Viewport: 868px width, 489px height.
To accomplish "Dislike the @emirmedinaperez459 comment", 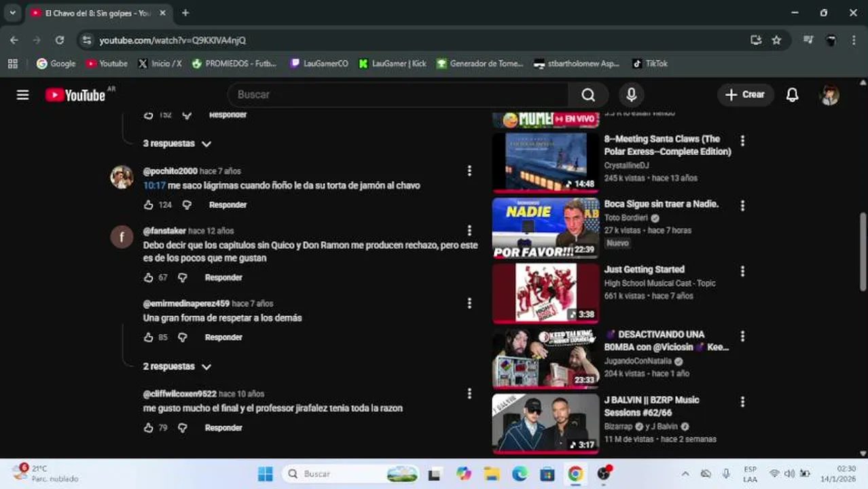I will point(183,337).
